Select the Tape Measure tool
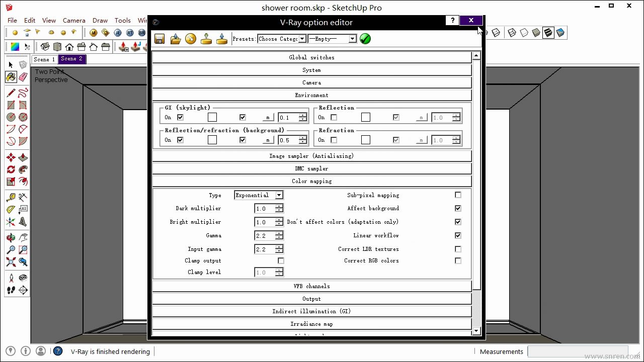The width and height of the screenshot is (644, 362). click(11, 197)
